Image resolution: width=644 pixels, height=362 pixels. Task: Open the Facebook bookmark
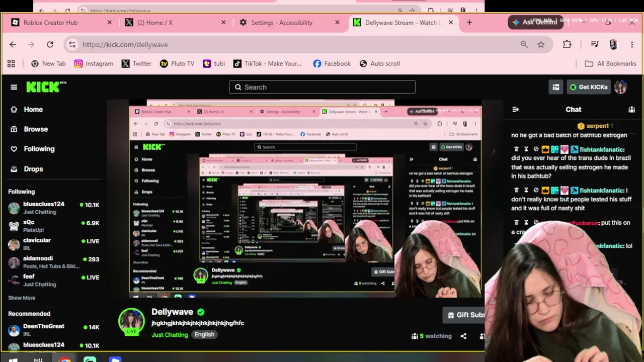pyautogui.click(x=332, y=64)
